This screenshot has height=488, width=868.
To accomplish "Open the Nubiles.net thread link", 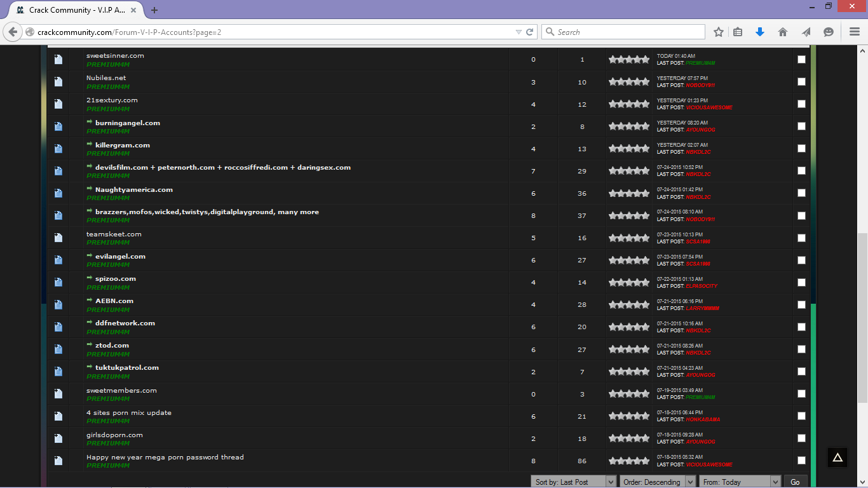I will (106, 78).
